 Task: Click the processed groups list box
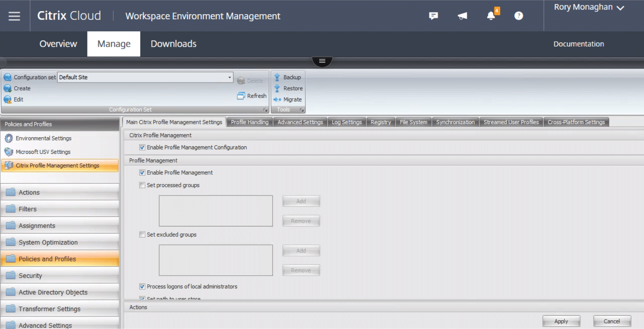pos(216,211)
